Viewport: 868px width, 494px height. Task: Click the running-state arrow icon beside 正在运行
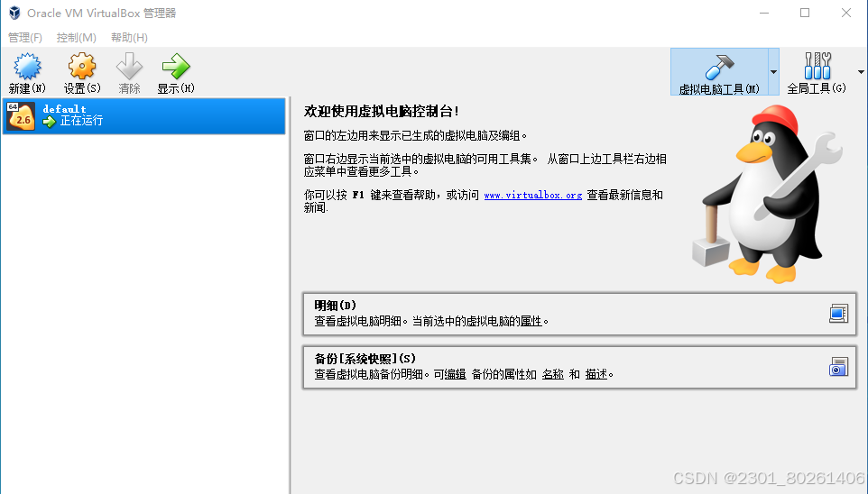pos(50,122)
